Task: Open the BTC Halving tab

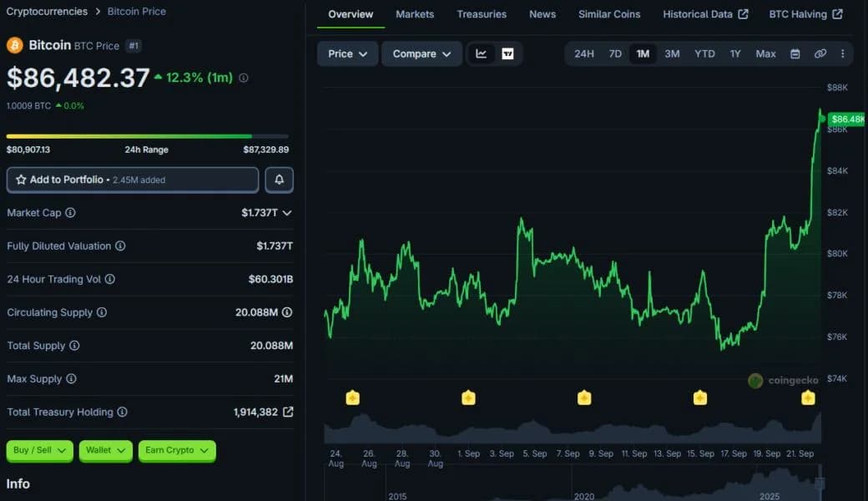Action: (805, 14)
